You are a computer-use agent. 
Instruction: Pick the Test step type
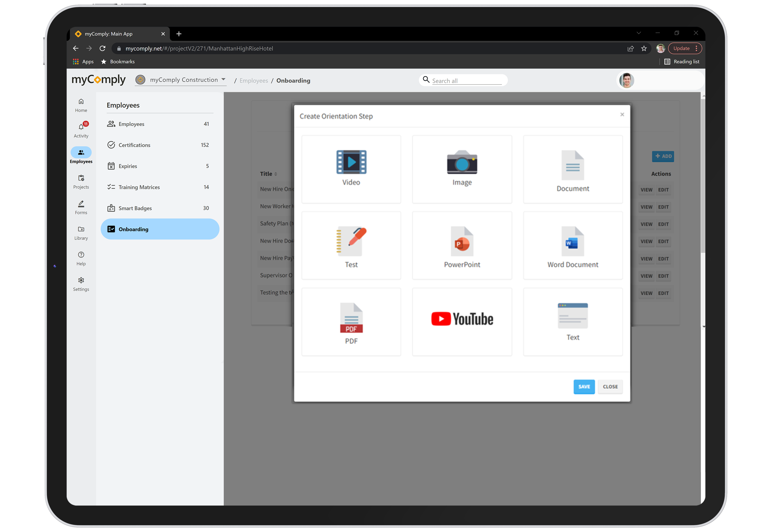tap(351, 245)
